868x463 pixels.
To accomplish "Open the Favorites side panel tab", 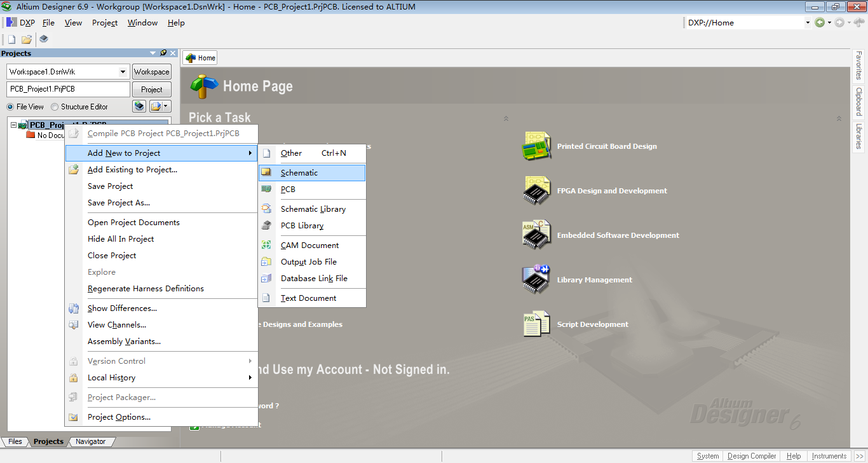I will pyautogui.click(x=858, y=66).
